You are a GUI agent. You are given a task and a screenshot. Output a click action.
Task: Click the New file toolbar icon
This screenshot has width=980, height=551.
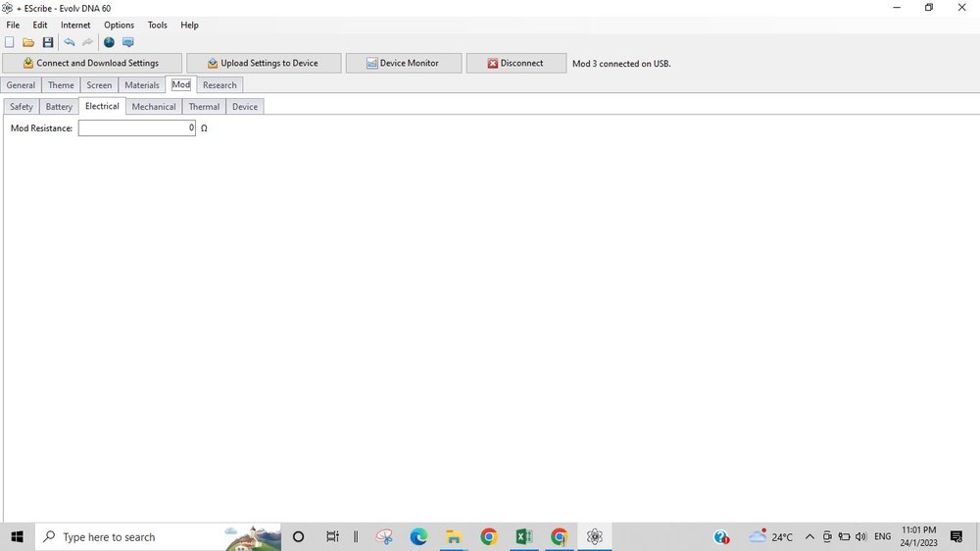[10, 42]
